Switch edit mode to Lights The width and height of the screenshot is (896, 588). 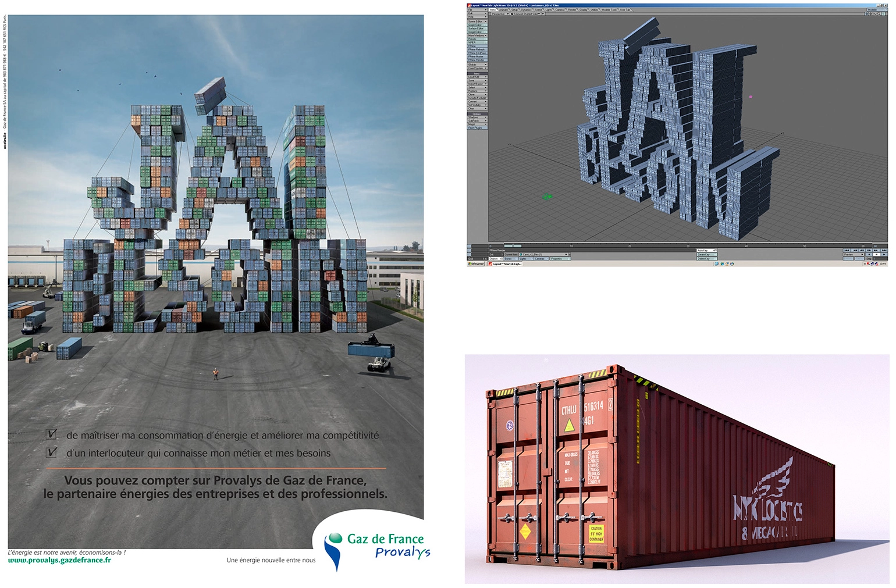click(x=526, y=259)
